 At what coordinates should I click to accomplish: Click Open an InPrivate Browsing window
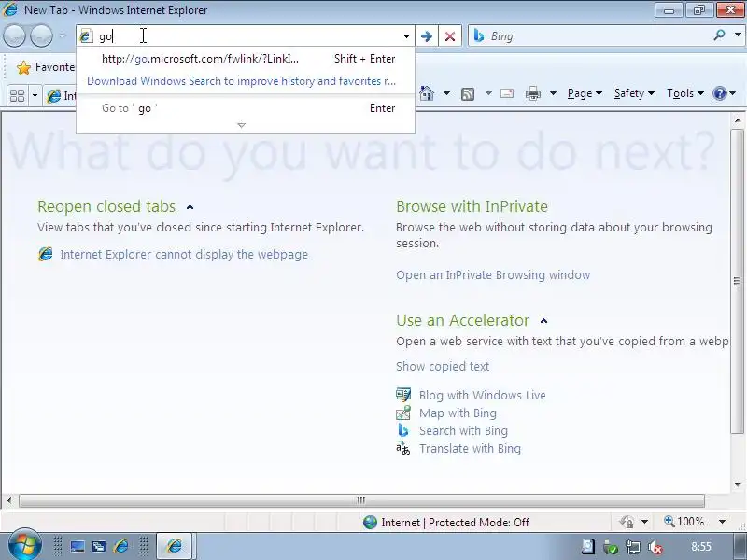pyautogui.click(x=493, y=275)
